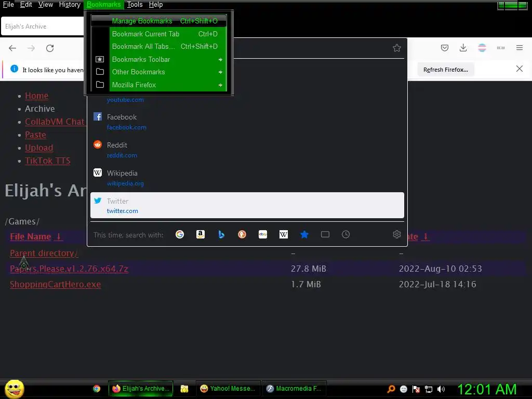Screen dimensions: 532x399
Task: Click the Refresh Firefox button
Action: click(x=445, y=70)
